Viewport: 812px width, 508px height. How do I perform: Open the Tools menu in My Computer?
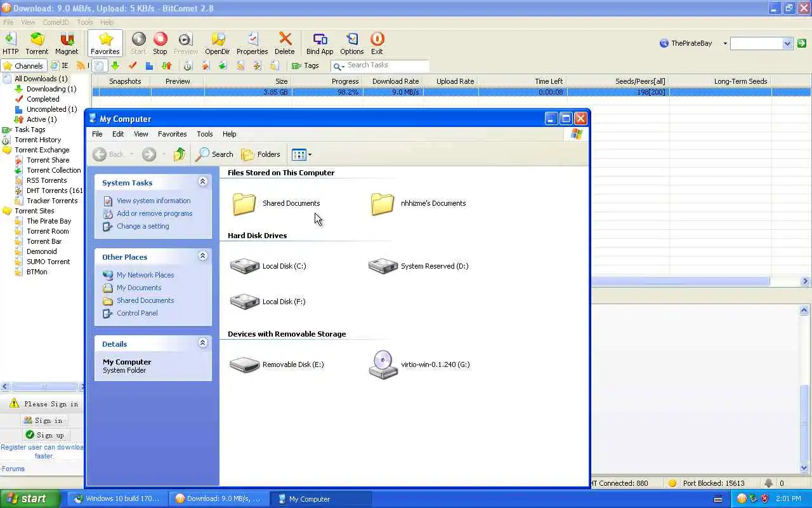pos(205,134)
